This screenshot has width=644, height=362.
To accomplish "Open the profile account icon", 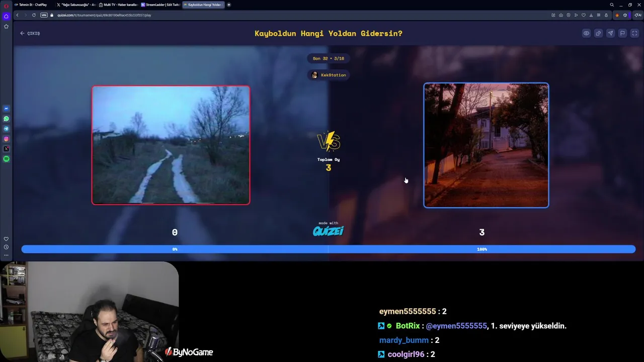I will tap(606, 15).
